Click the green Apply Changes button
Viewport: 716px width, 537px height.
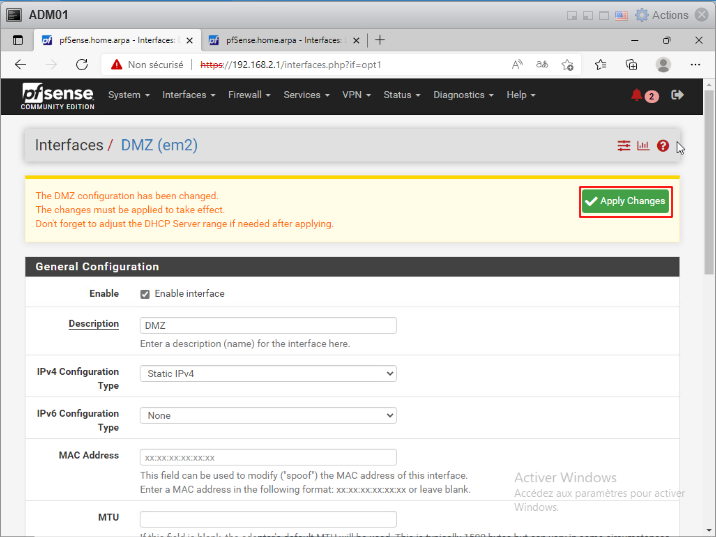pyautogui.click(x=626, y=201)
